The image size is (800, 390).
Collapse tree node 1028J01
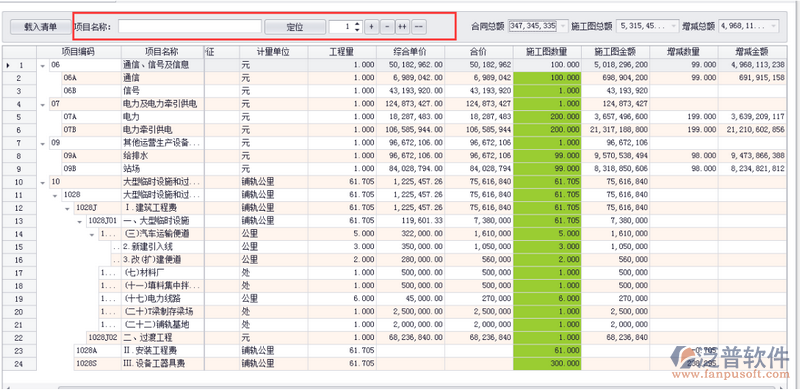tap(80, 222)
